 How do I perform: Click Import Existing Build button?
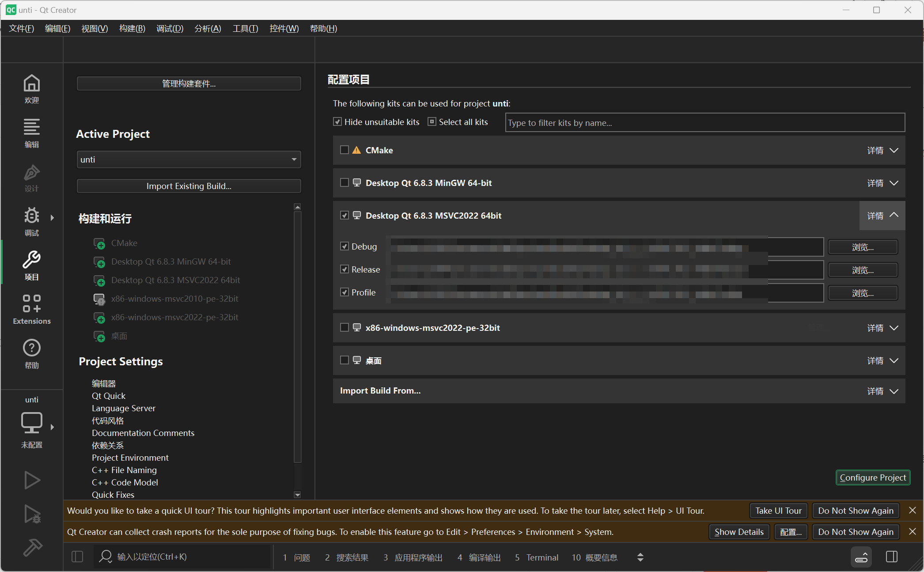pos(189,186)
